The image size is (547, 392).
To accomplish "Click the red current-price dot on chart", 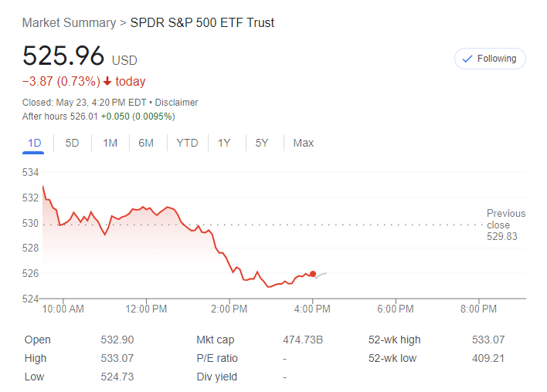I will click(313, 274).
